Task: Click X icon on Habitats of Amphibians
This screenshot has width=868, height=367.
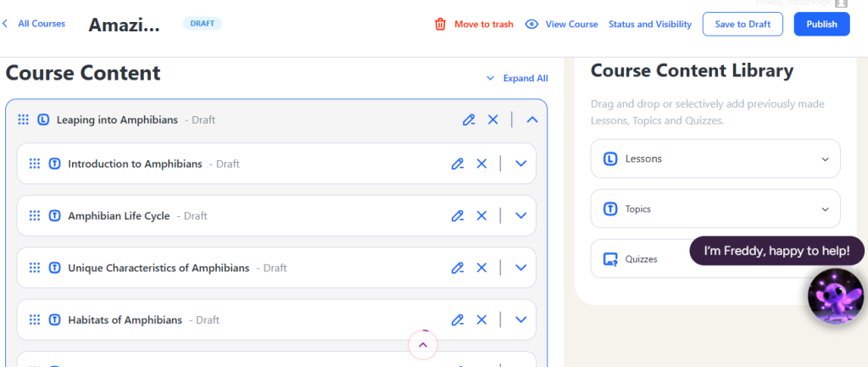Action: tap(481, 320)
